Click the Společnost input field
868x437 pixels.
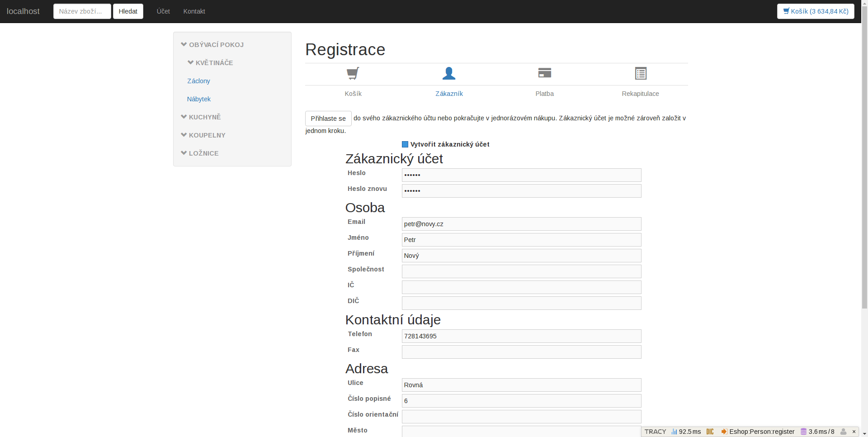click(x=521, y=271)
